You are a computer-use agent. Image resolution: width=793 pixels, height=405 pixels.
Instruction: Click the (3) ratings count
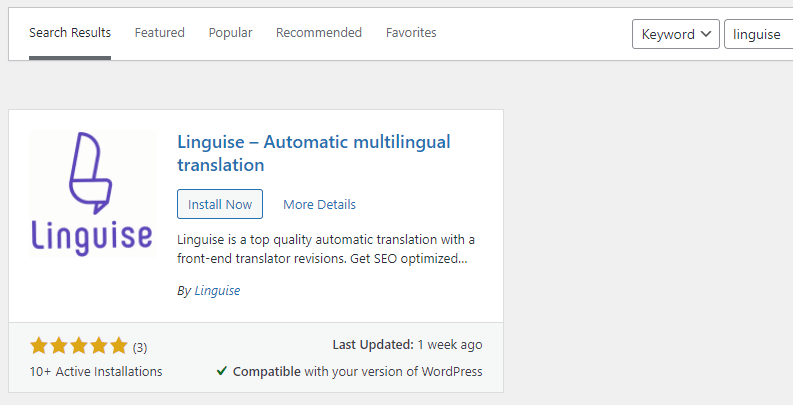[140, 347]
